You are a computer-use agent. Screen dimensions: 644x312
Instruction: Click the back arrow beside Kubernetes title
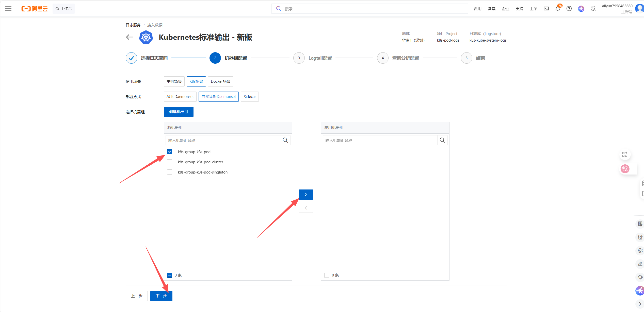pos(130,37)
